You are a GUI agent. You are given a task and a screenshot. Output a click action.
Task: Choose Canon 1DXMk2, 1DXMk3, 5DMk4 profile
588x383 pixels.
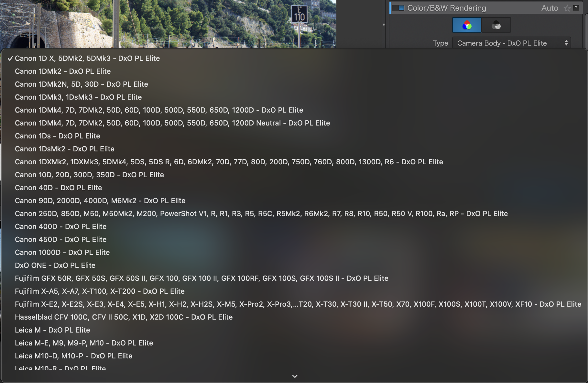pyautogui.click(x=294, y=162)
